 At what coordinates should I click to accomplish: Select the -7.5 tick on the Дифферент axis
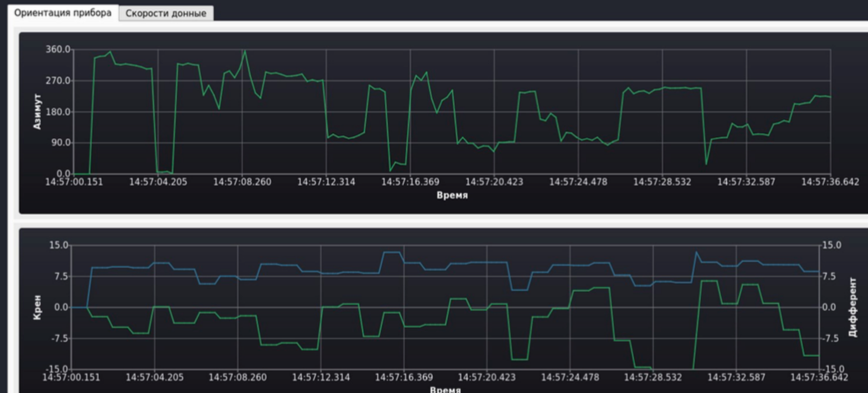pyautogui.click(x=831, y=338)
